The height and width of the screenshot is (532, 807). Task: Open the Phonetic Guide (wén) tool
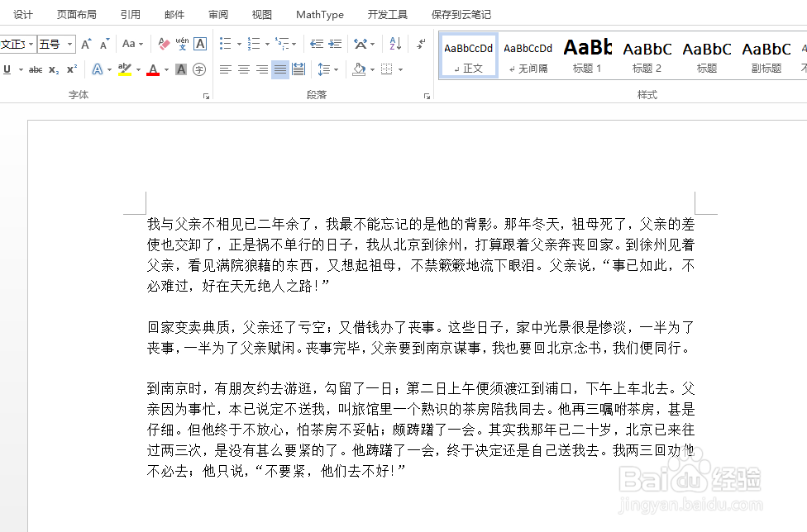tap(182, 45)
